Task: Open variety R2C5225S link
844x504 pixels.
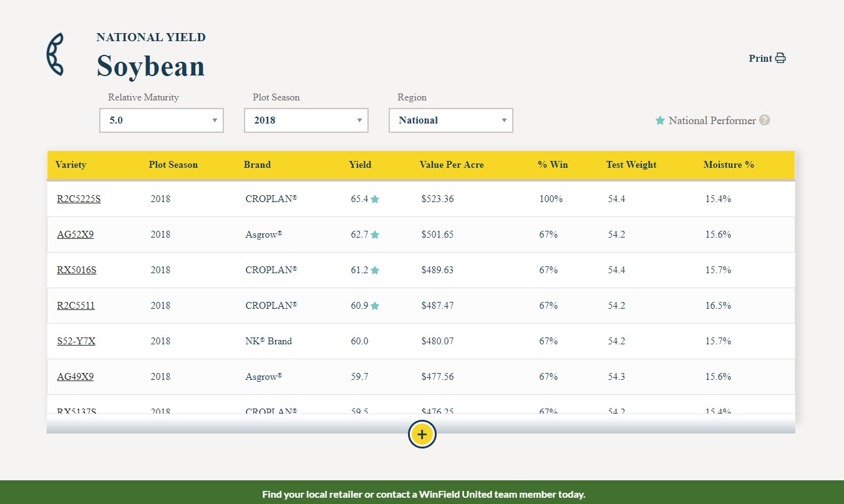Action: pyautogui.click(x=79, y=199)
